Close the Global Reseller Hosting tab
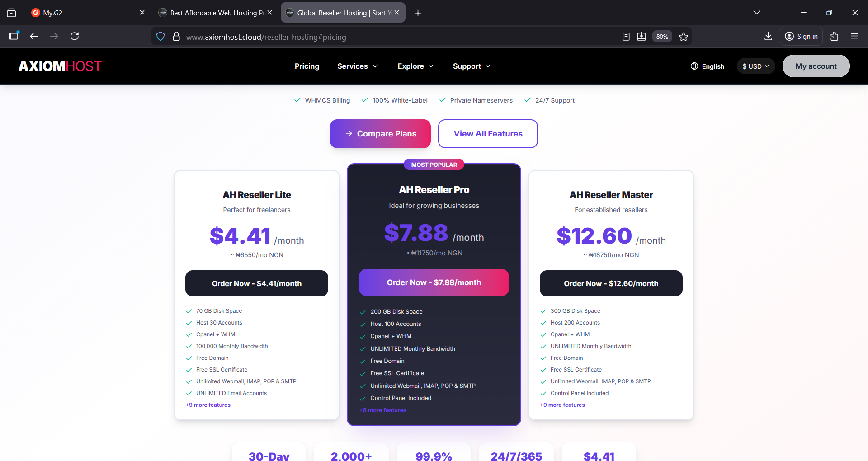This screenshot has height=461, width=868. tap(396, 13)
